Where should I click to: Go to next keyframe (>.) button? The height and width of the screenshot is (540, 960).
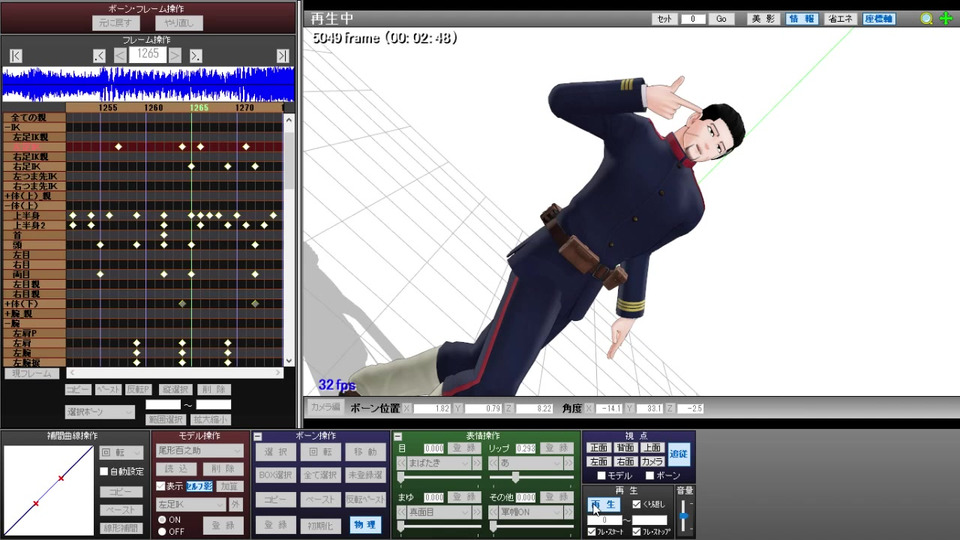195,56
